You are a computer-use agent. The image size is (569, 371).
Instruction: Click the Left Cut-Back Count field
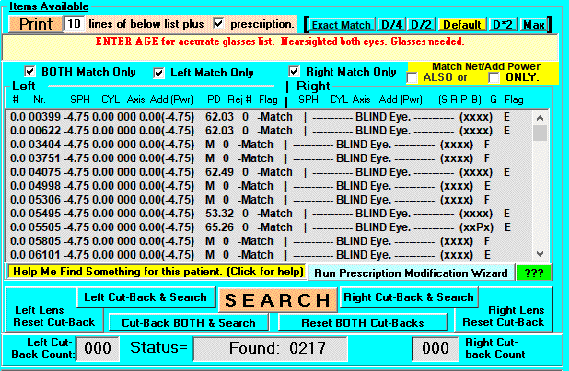point(98,348)
